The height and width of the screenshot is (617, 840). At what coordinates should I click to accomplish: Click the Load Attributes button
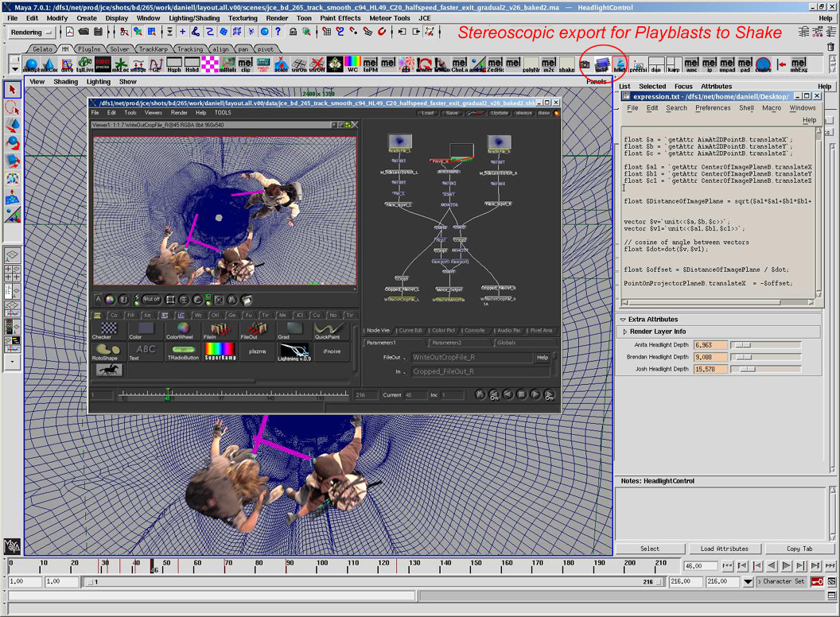point(724,549)
